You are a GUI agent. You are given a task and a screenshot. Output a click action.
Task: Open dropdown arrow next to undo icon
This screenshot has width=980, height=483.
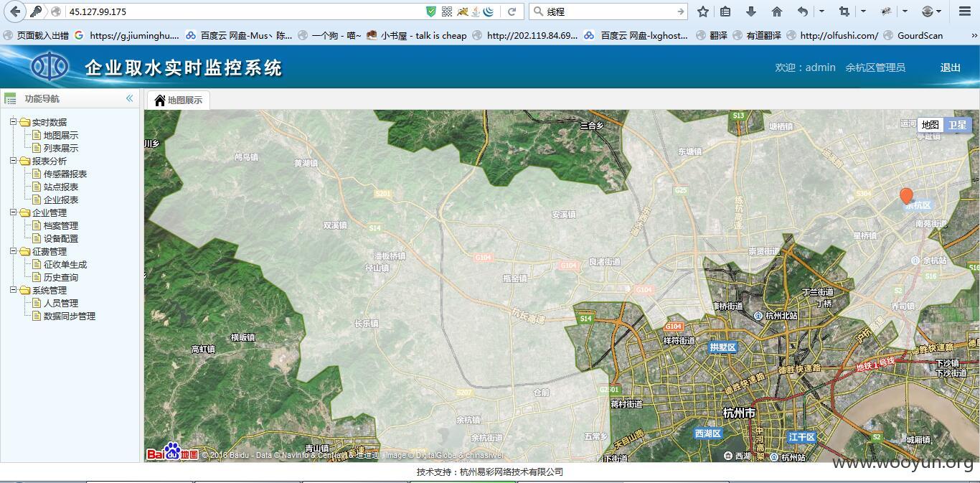point(821,11)
